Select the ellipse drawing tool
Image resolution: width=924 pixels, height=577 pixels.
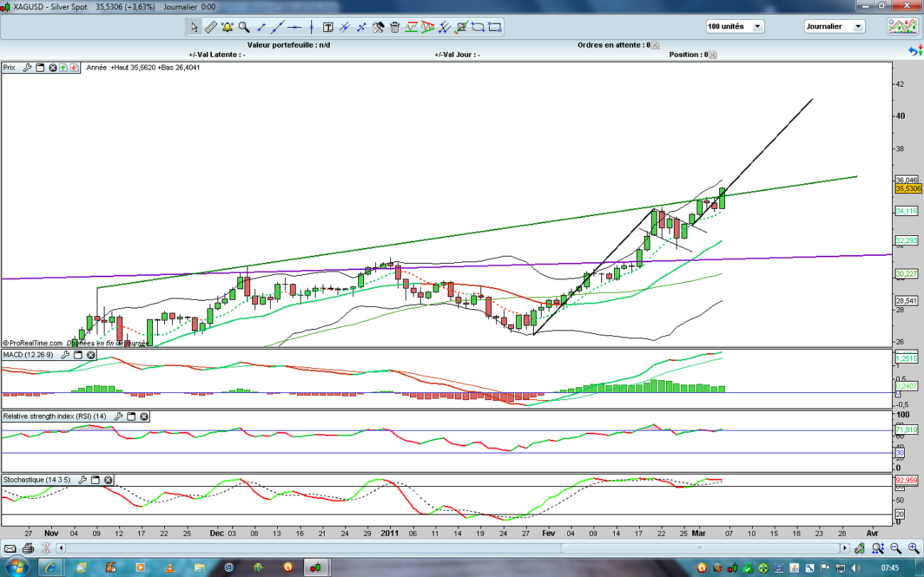478,27
